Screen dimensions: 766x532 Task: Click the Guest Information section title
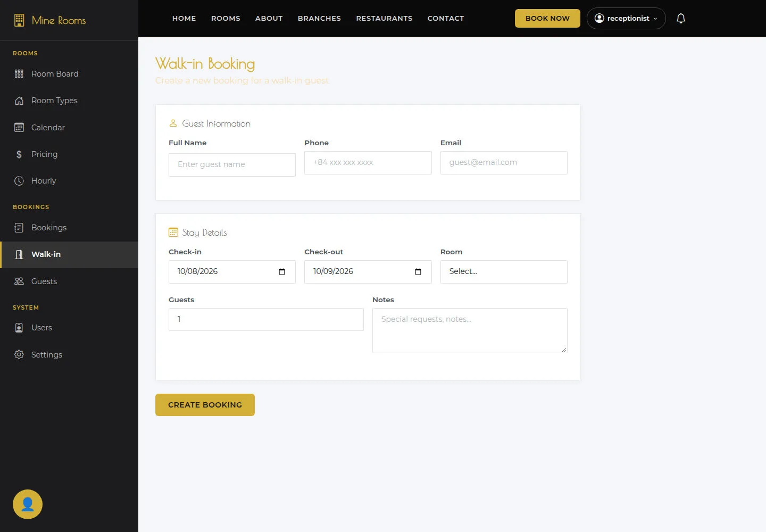pyautogui.click(x=216, y=124)
